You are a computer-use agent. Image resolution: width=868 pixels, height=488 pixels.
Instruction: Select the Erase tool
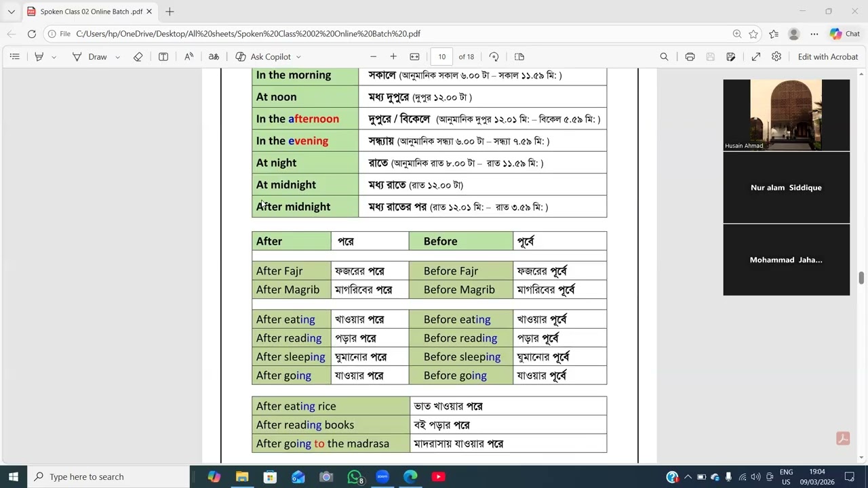(x=138, y=57)
